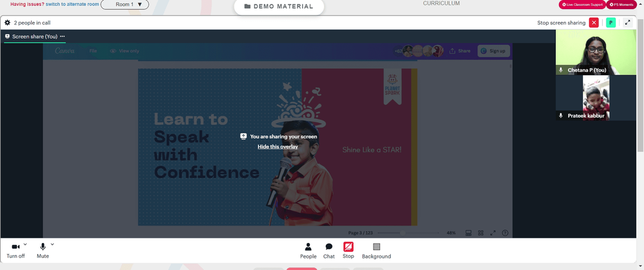The height and width of the screenshot is (270, 644).
Task: Open Canva File menu
Action: (93, 51)
